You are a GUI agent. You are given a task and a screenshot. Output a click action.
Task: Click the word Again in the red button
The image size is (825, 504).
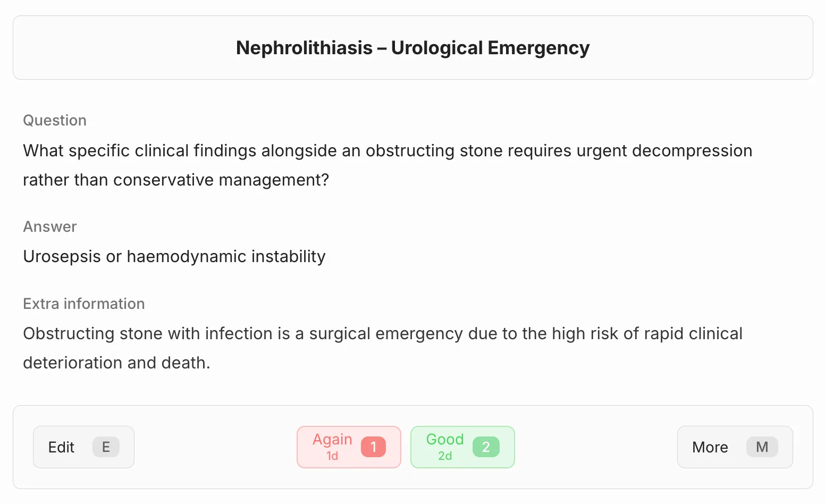click(332, 440)
